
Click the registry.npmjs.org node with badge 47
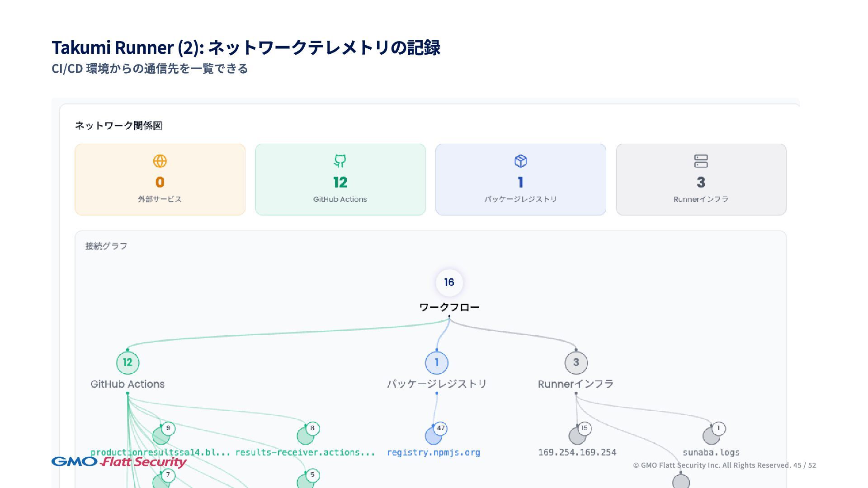coord(433,436)
